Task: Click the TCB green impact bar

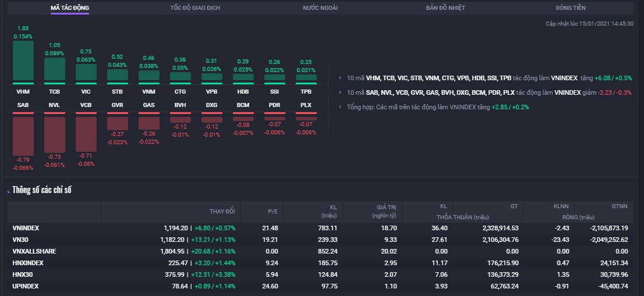Action: (55, 69)
